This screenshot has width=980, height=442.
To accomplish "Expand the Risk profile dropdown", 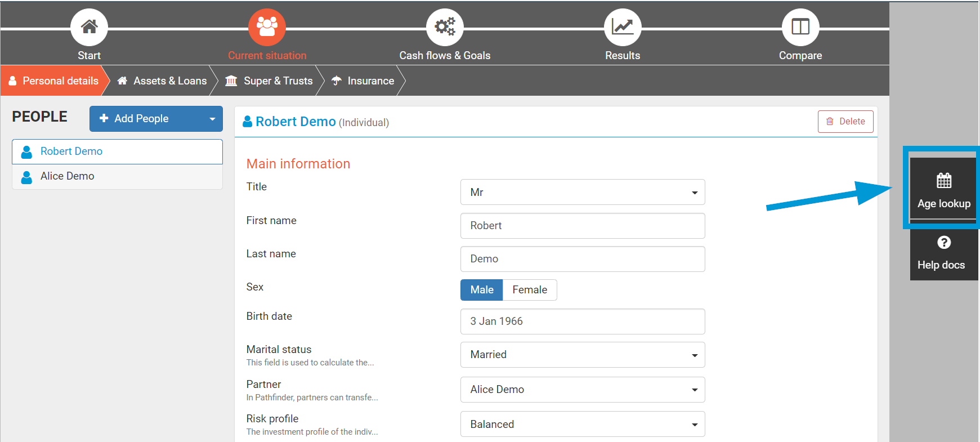I will tap(582, 425).
